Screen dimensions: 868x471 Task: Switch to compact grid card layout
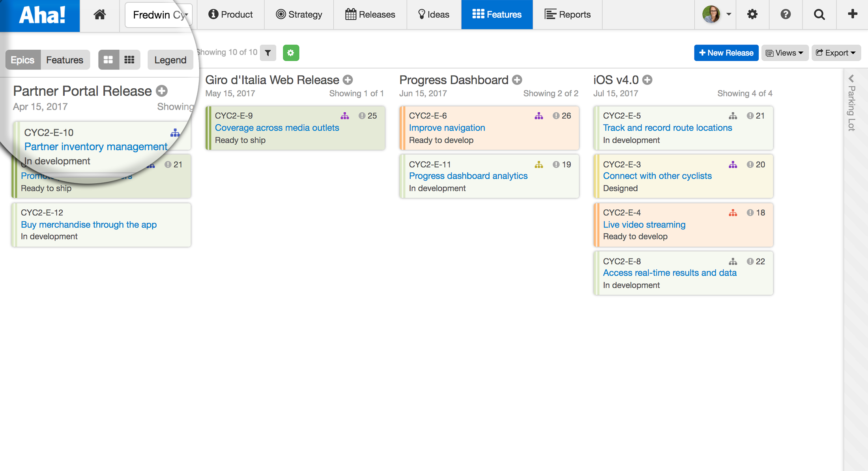click(x=129, y=60)
